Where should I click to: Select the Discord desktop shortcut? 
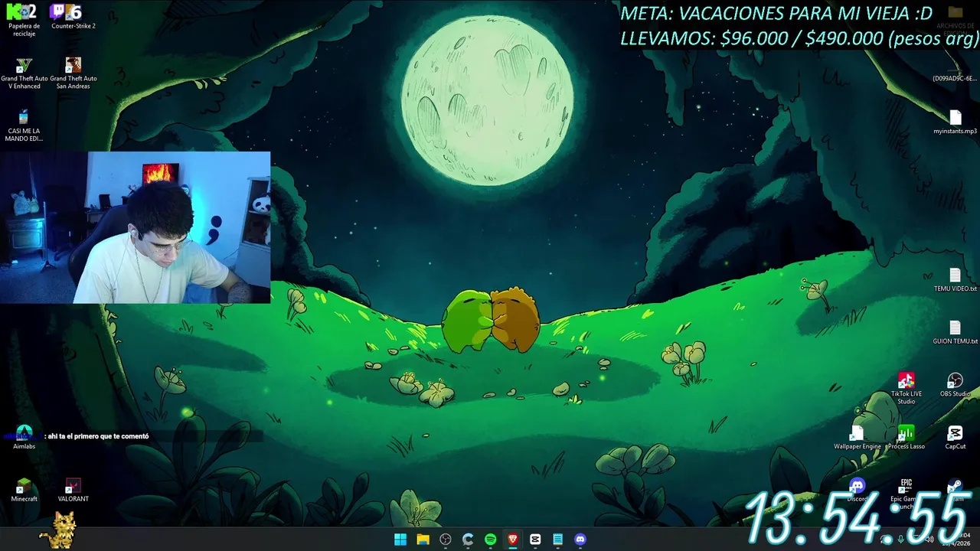click(x=857, y=490)
